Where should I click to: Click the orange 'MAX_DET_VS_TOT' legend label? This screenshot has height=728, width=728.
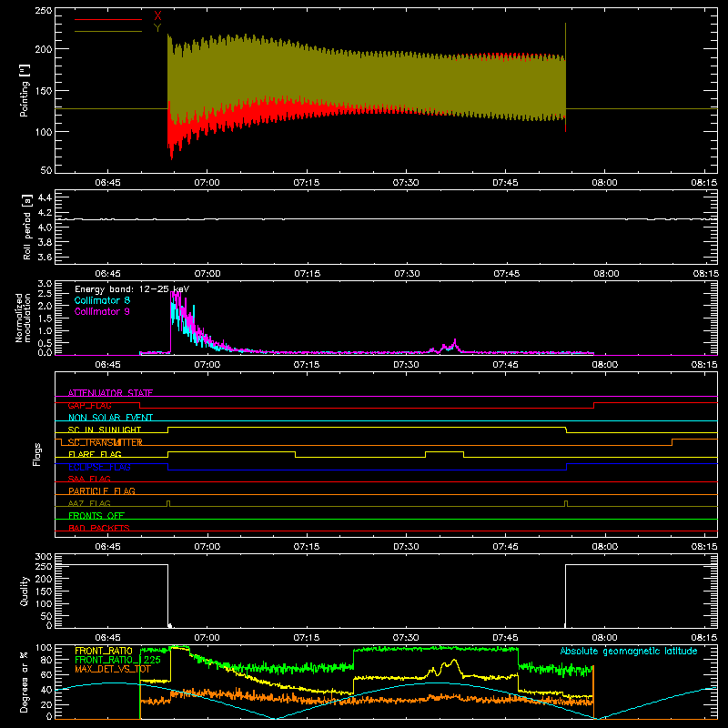coord(113,669)
